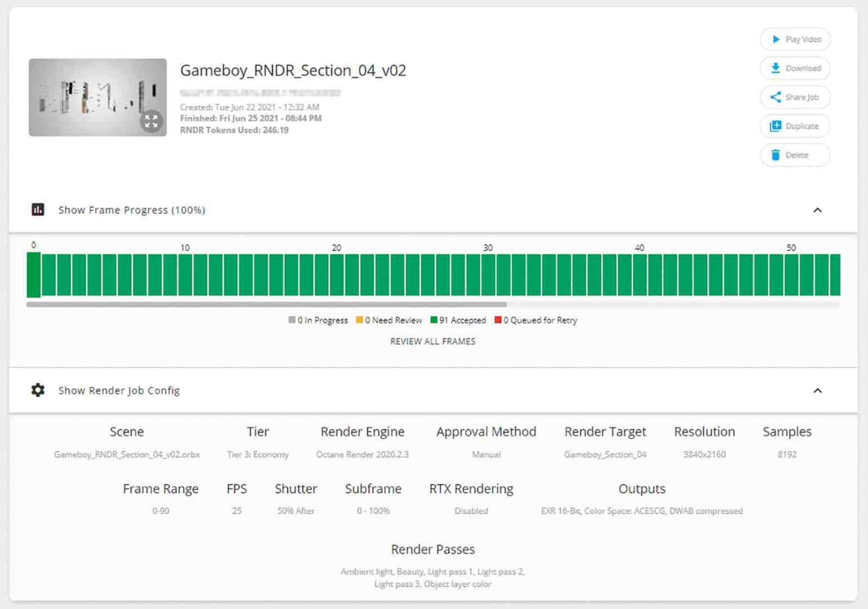Click the REVIEW ALL FRAMES link
The height and width of the screenshot is (609, 868).
[432, 341]
